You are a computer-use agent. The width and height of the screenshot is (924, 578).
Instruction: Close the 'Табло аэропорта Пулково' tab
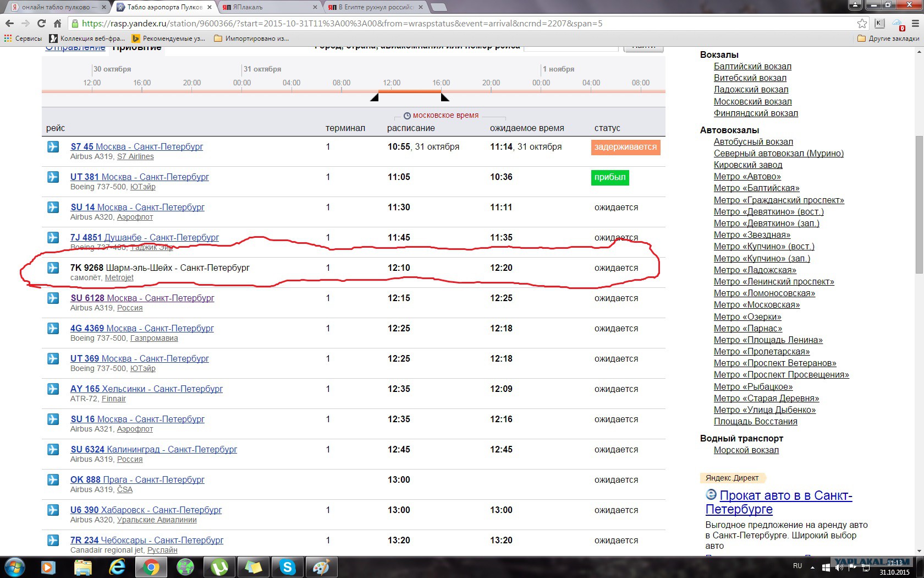point(210,7)
